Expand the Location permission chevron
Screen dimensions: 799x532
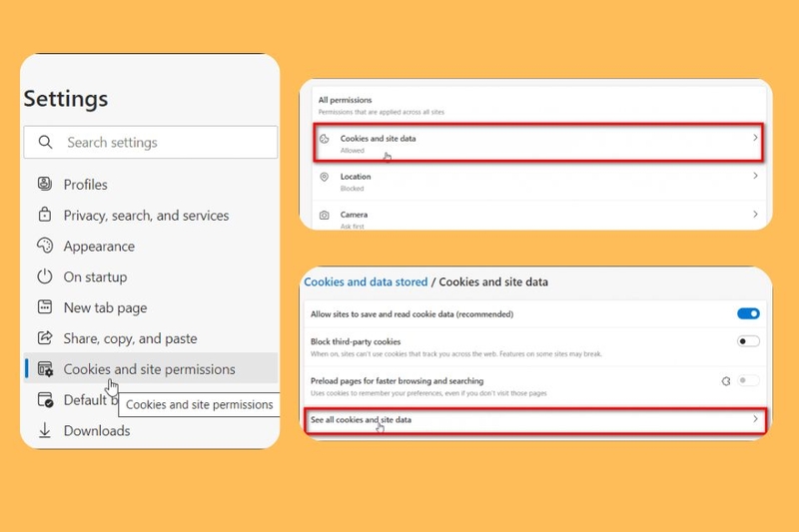pos(755,176)
